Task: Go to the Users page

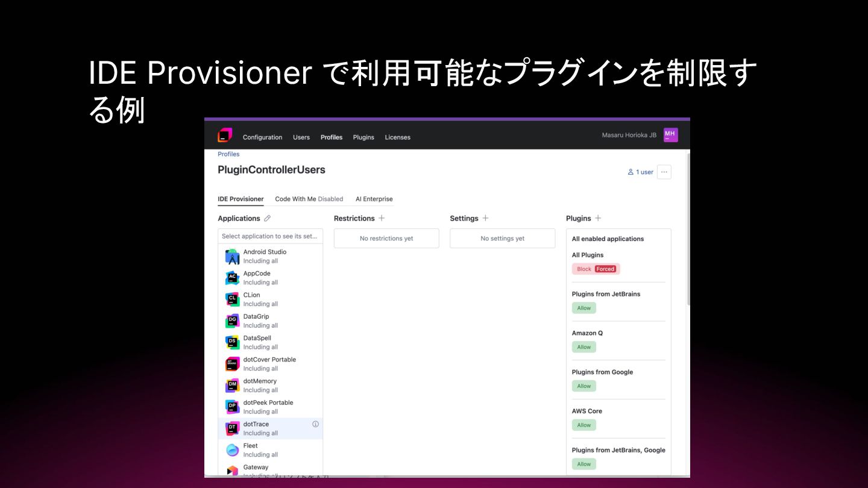Action: (301, 137)
